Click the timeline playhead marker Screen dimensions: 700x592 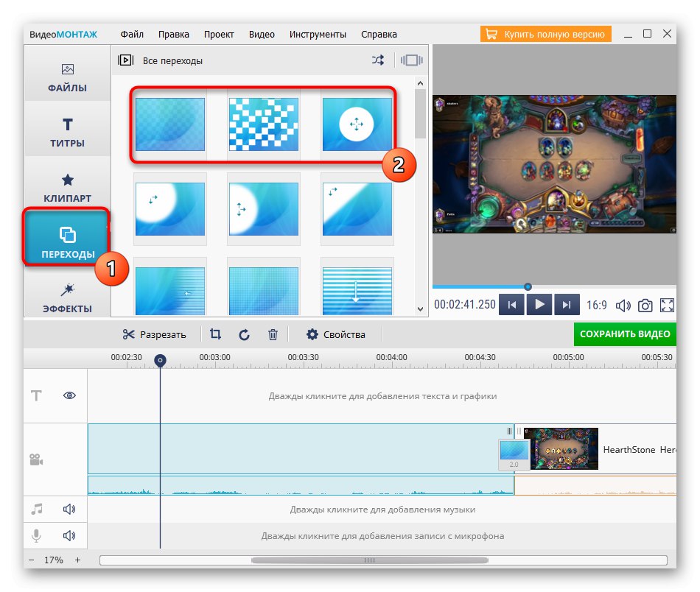point(161,360)
